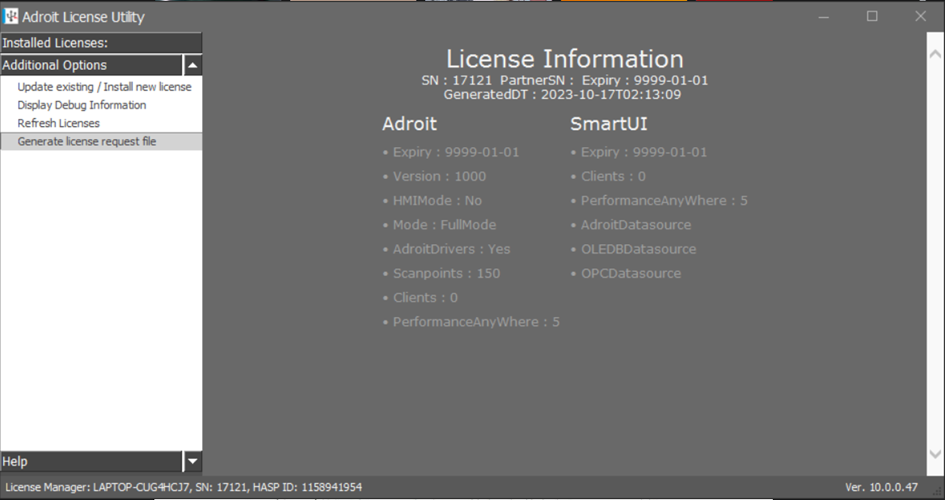The height and width of the screenshot is (500, 945).
Task: Click Adroit Version : 1000 entry
Action: 439,177
